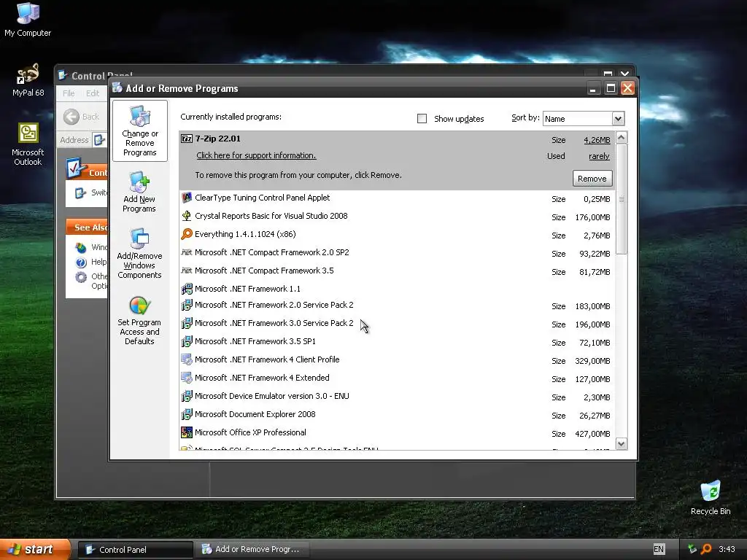Select Microsoft Document Explorer 2008 entry
The height and width of the screenshot is (560, 747).
[x=396, y=415]
